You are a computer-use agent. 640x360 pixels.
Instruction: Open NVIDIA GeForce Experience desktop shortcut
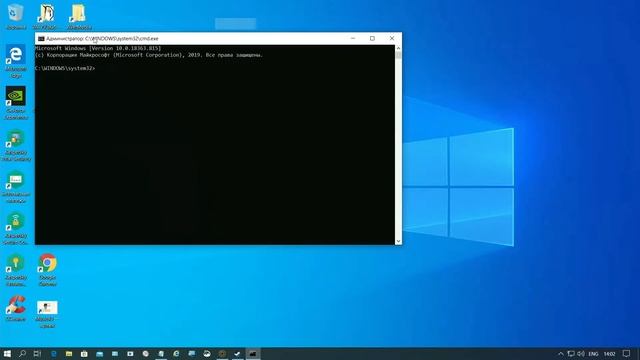[x=16, y=102]
